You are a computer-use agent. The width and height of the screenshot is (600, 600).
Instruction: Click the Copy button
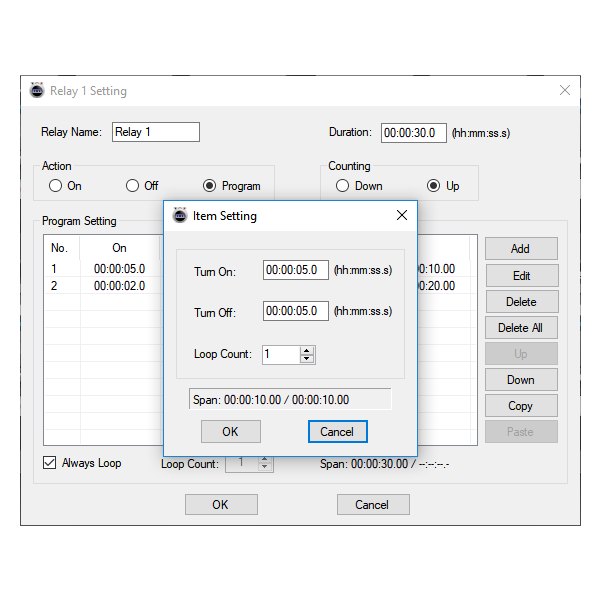coord(521,406)
